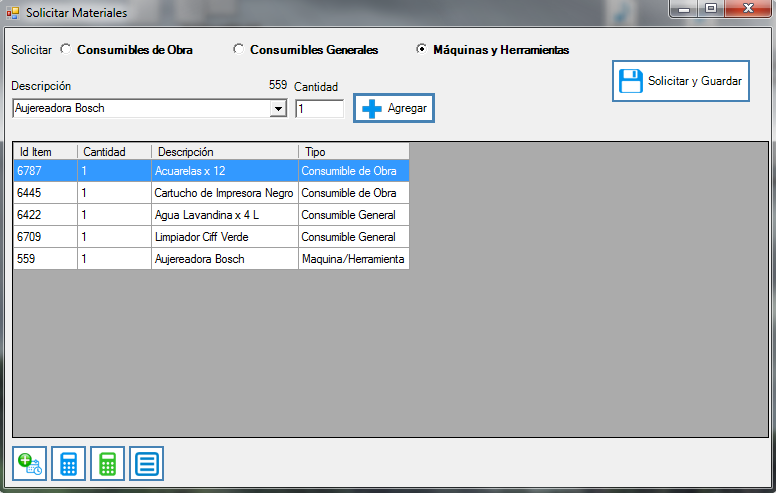Maximize the Solicitar Materiales window
The height and width of the screenshot is (493, 776).
(x=711, y=8)
